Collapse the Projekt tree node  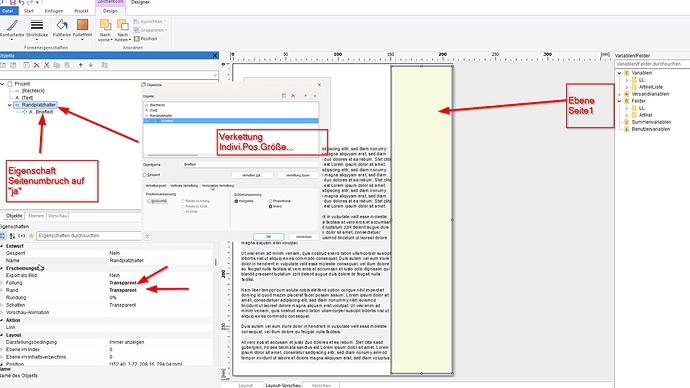pyautogui.click(x=3, y=84)
